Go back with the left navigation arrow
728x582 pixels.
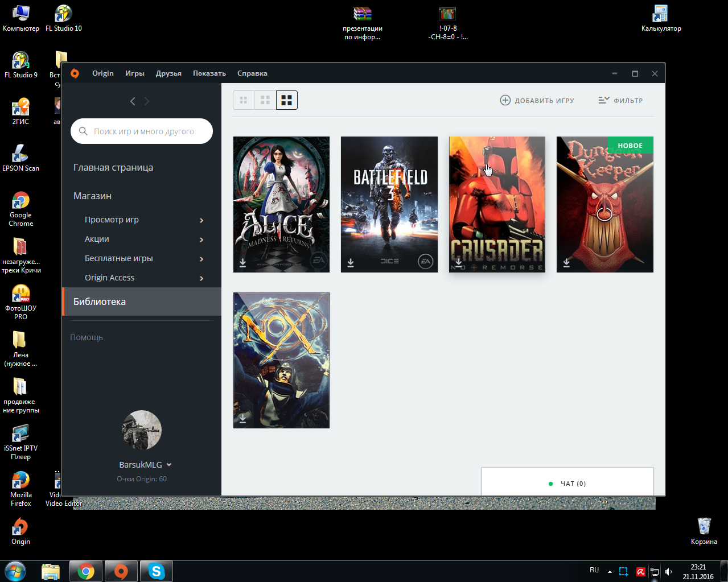click(x=133, y=101)
